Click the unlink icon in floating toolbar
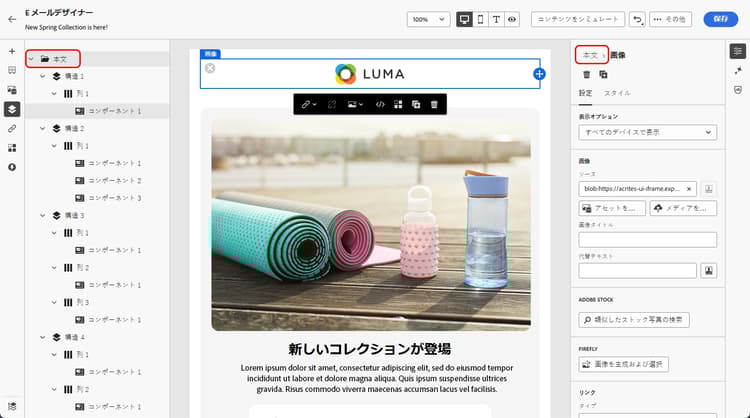750x418 pixels. tap(332, 104)
